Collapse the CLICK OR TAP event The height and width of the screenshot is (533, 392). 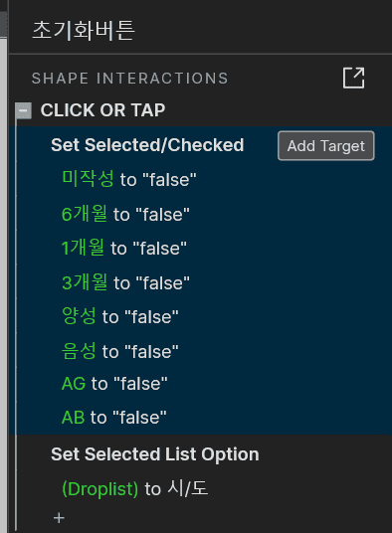pos(24,110)
